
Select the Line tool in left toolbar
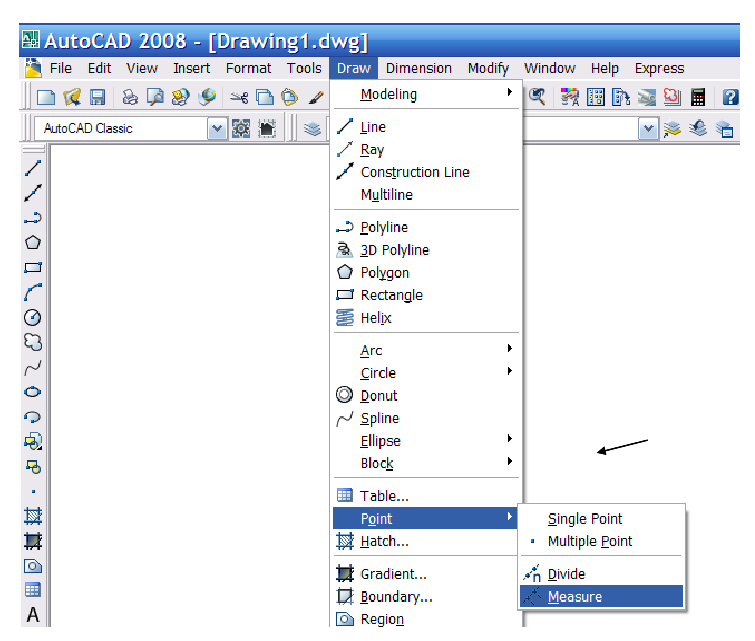coord(33,168)
